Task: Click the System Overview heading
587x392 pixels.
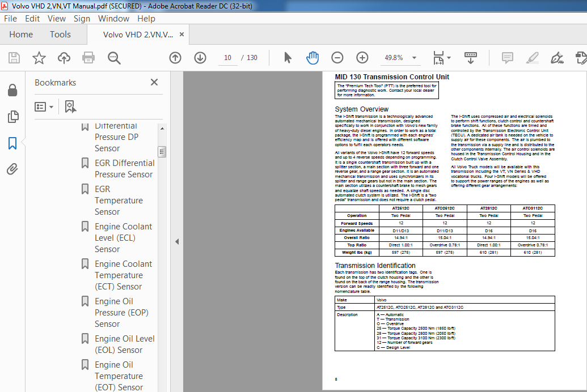Action: coord(362,109)
